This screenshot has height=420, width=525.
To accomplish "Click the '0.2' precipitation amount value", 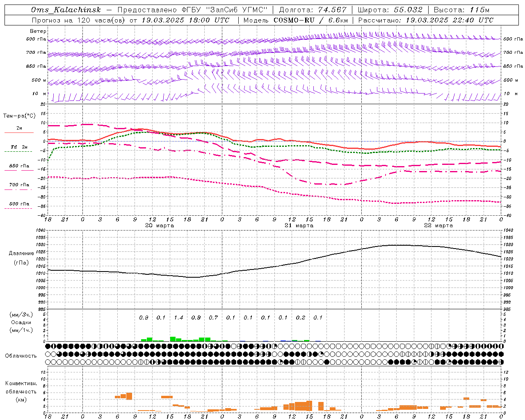I will tap(301, 317).
